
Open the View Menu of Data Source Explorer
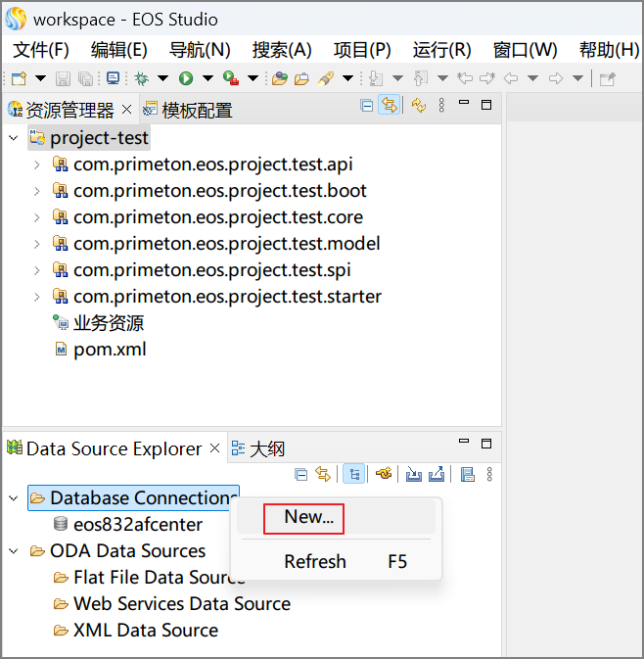pos(489,474)
